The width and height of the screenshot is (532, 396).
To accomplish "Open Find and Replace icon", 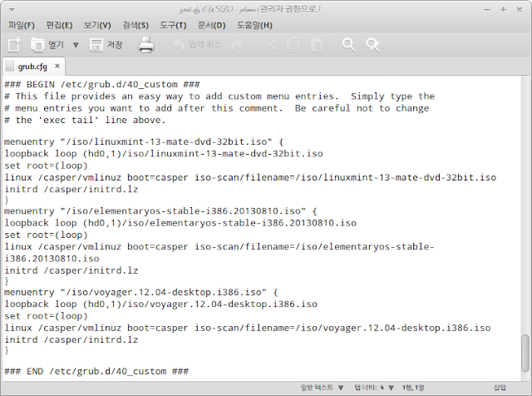I will [372, 45].
